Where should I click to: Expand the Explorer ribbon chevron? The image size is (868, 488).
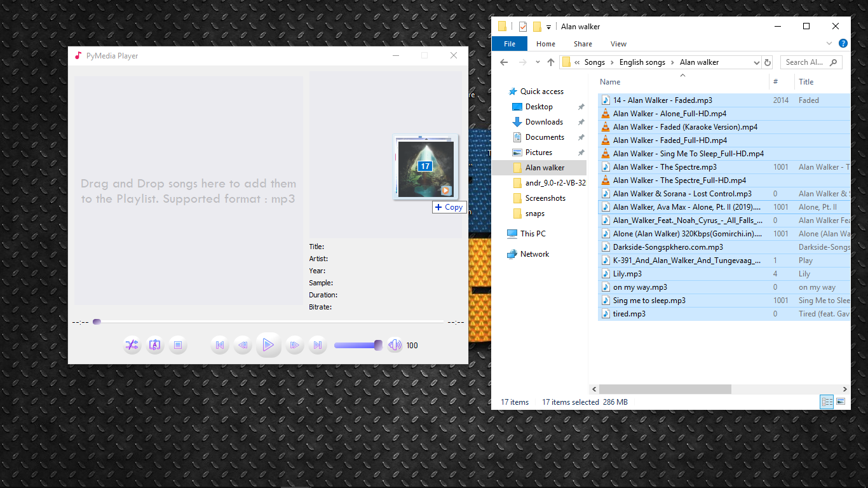coord(829,43)
